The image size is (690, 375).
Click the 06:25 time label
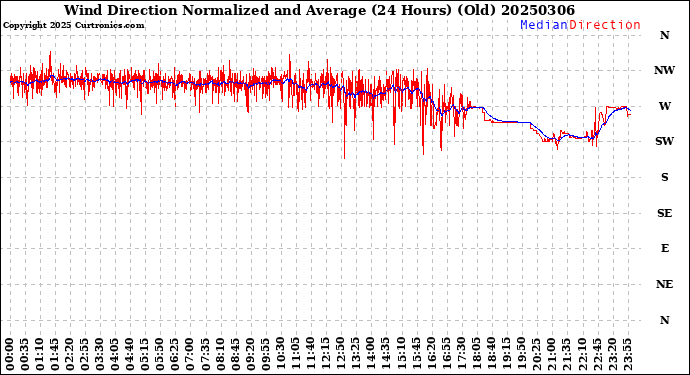coord(175,354)
